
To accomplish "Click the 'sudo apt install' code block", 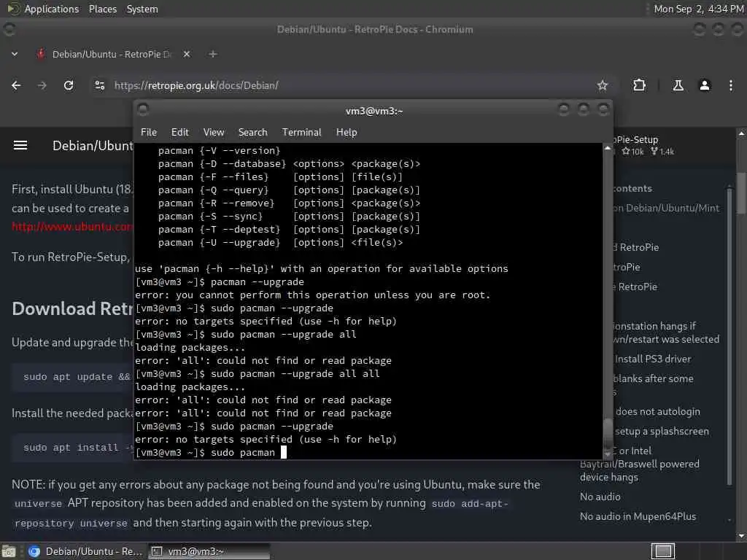I will coord(73,448).
